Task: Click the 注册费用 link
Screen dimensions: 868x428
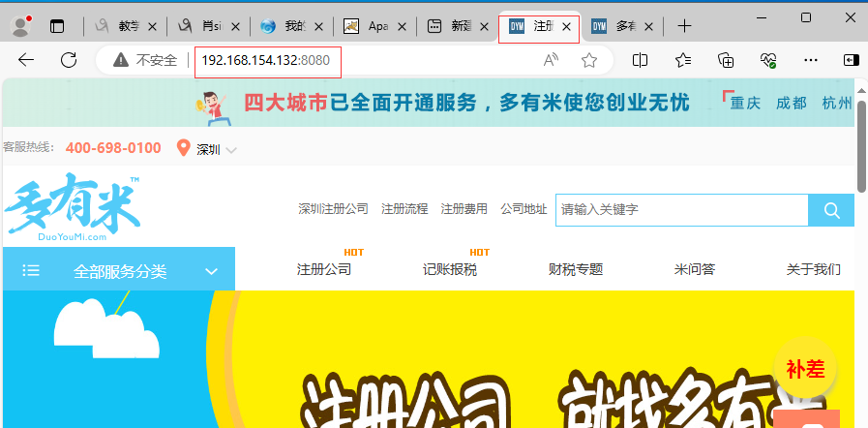Action: click(x=464, y=209)
